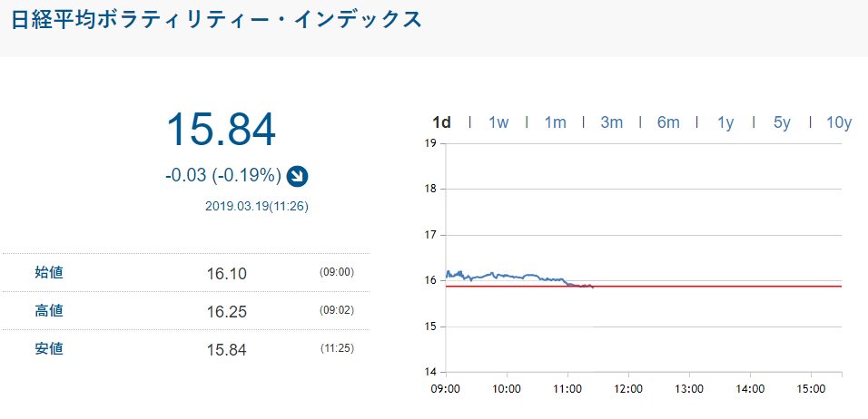
Task: Click the 高値 row label
Action: click(x=49, y=311)
